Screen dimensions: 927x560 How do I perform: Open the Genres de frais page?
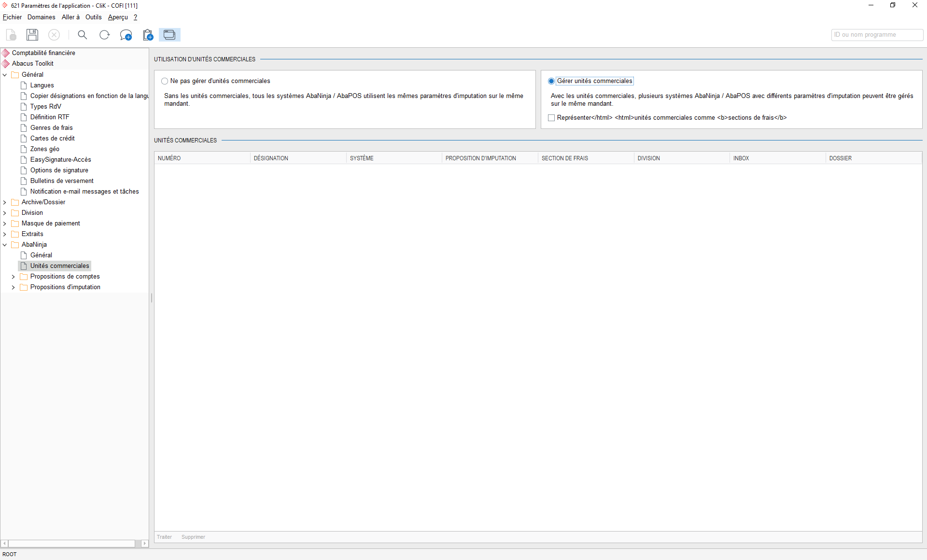(x=52, y=127)
